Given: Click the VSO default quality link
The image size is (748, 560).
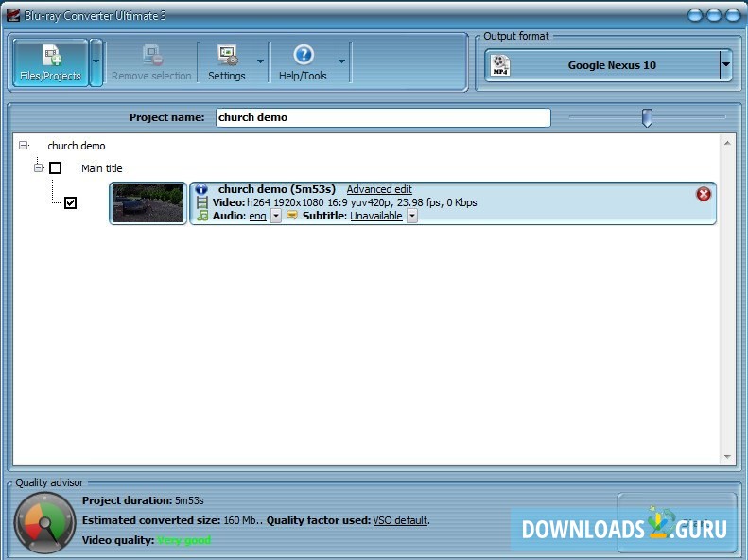Looking at the screenshot, I should click(x=400, y=520).
